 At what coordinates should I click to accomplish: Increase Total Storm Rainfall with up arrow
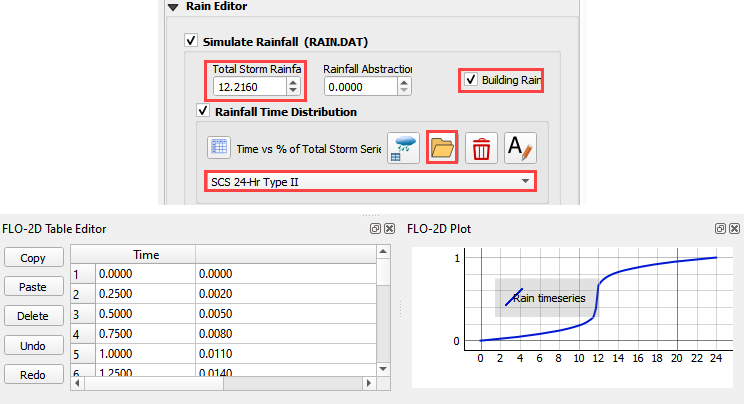click(x=292, y=83)
